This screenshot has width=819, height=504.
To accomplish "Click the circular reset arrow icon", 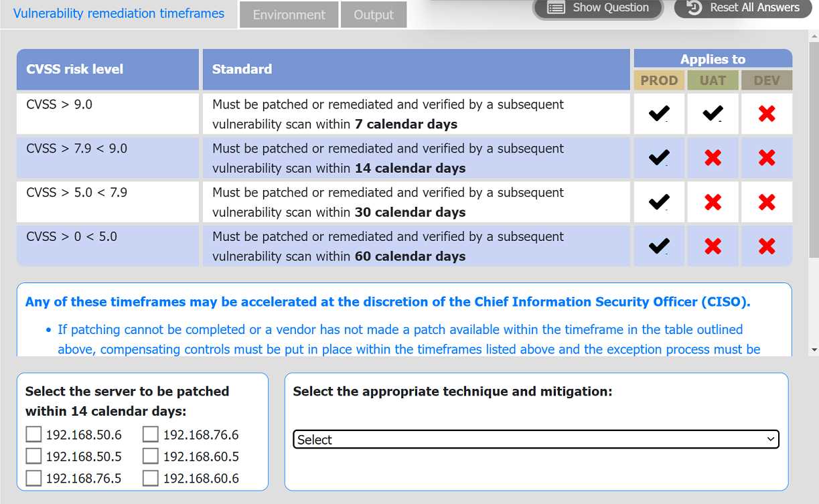I will [694, 8].
